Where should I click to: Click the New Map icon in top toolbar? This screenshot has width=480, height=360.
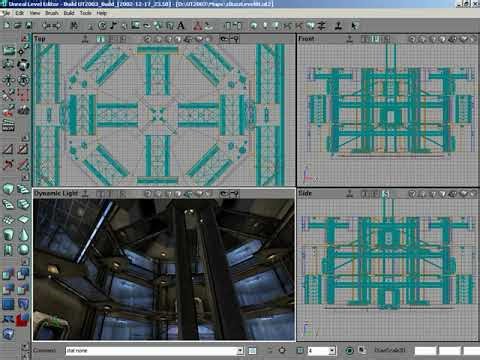click(7, 25)
